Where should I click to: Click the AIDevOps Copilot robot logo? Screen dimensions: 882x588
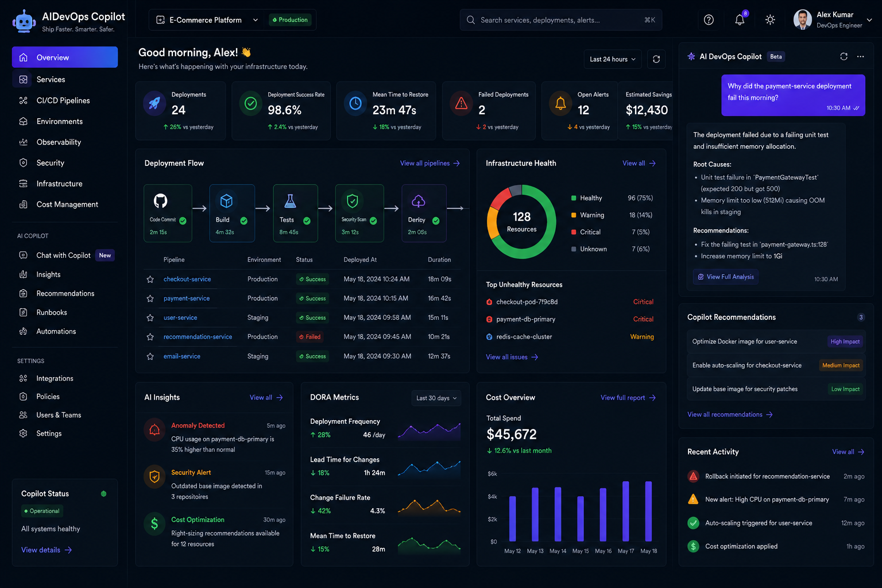(x=24, y=21)
